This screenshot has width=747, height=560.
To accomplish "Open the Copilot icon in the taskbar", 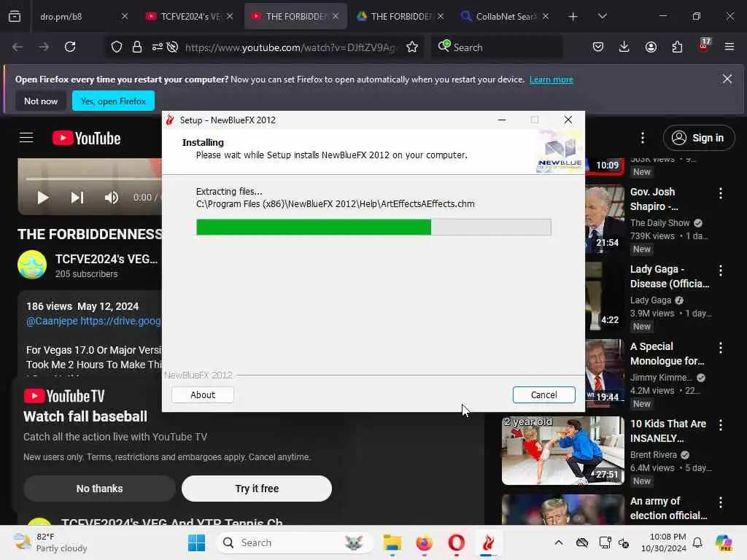I will coord(724,542).
